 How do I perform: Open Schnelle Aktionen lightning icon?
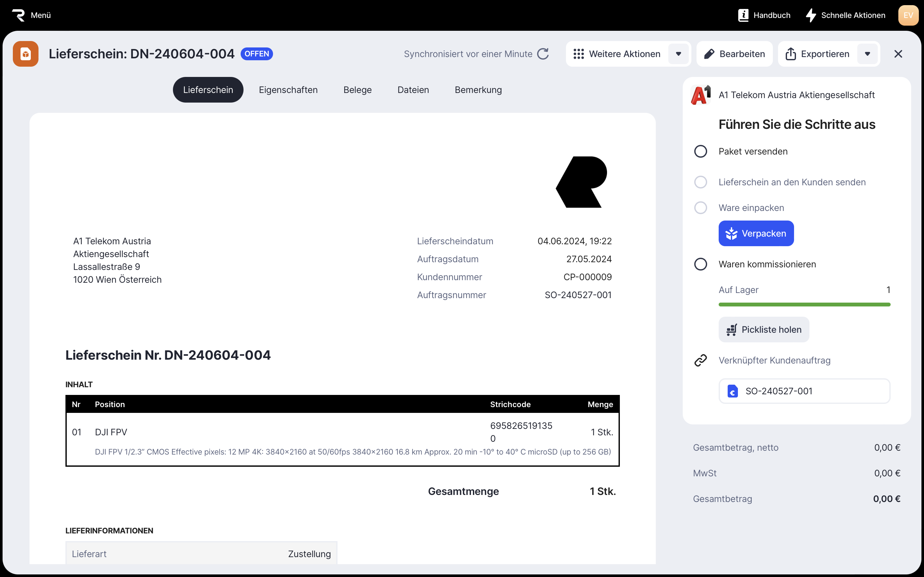pos(811,15)
